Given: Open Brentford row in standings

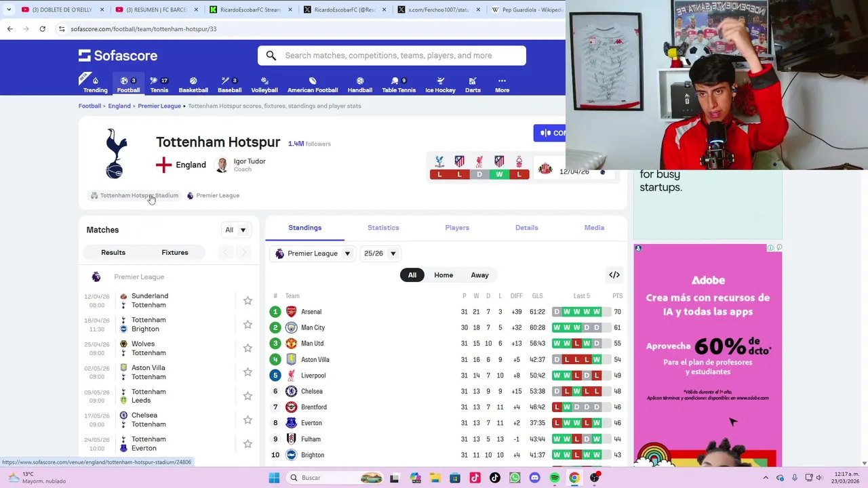Looking at the screenshot, I should pos(446,407).
